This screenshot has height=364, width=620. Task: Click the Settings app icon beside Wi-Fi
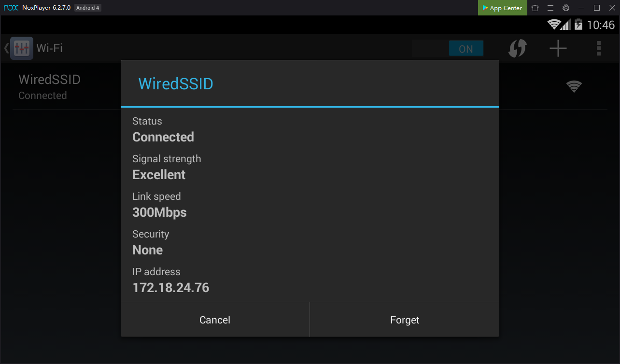pyautogui.click(x=22, y=48)
